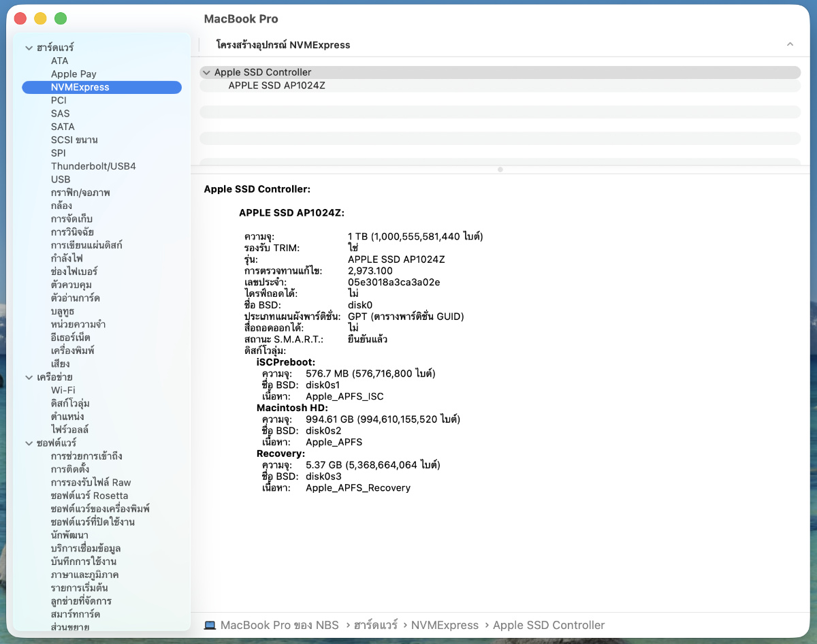Collapse the ฮาร์ดแวร์ sidebar section
Screen dimensions: 817x644
[29, 48]
